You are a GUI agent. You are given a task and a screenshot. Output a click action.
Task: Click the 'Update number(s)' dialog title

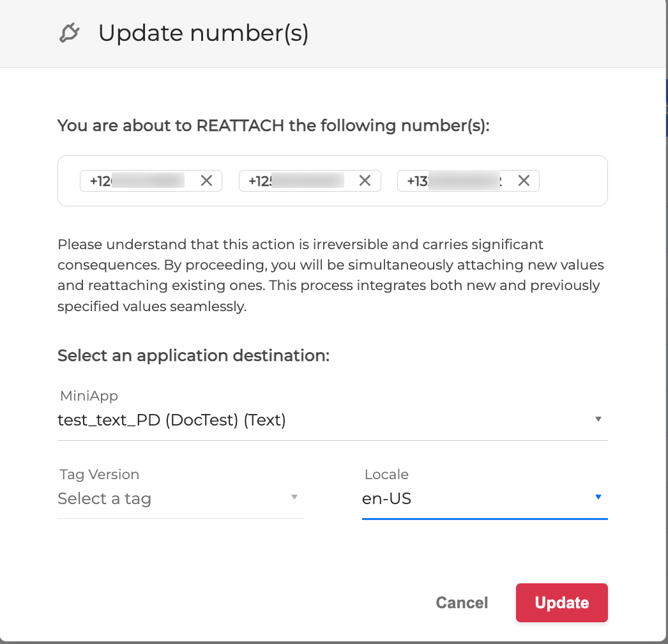click(x=203, y=33)
